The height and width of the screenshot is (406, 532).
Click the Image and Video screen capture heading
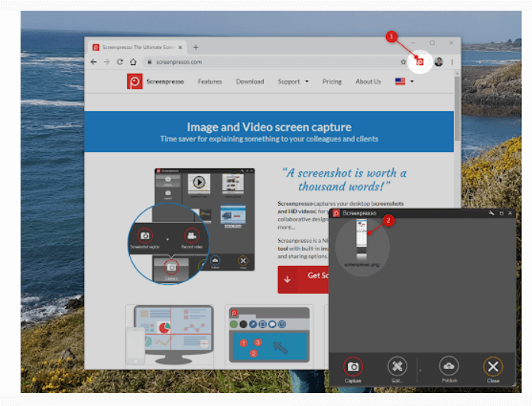coord(269,127)
